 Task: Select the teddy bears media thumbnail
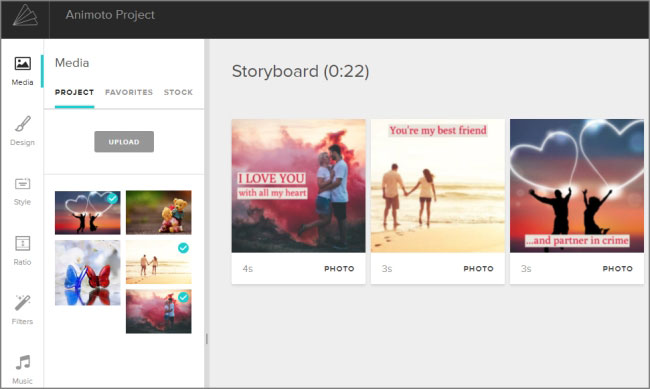[159, 212]
